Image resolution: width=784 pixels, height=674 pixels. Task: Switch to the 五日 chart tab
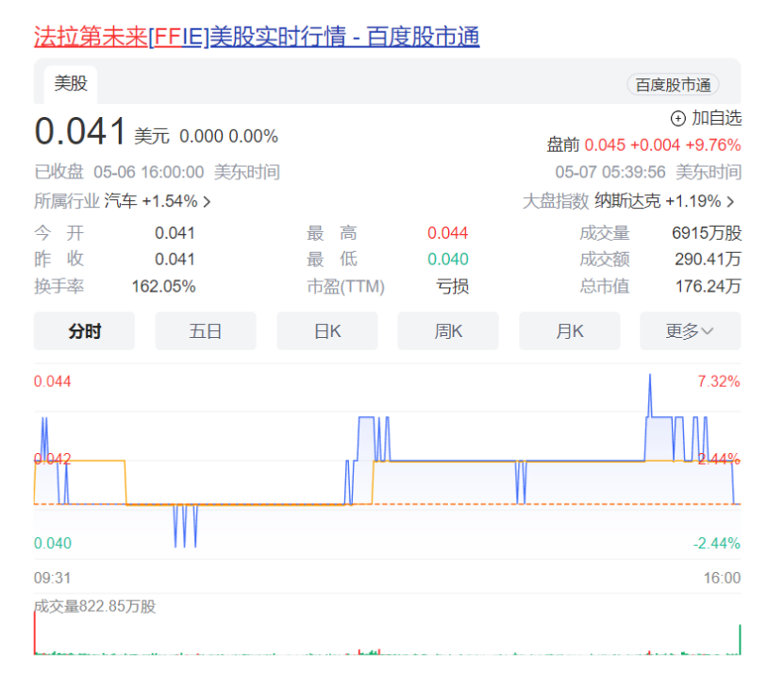coord(206,330)
